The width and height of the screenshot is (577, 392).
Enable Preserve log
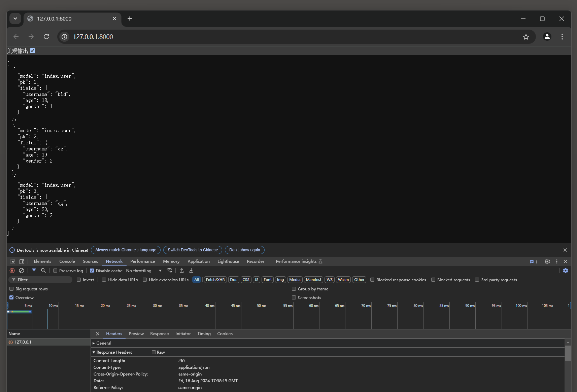55,271
